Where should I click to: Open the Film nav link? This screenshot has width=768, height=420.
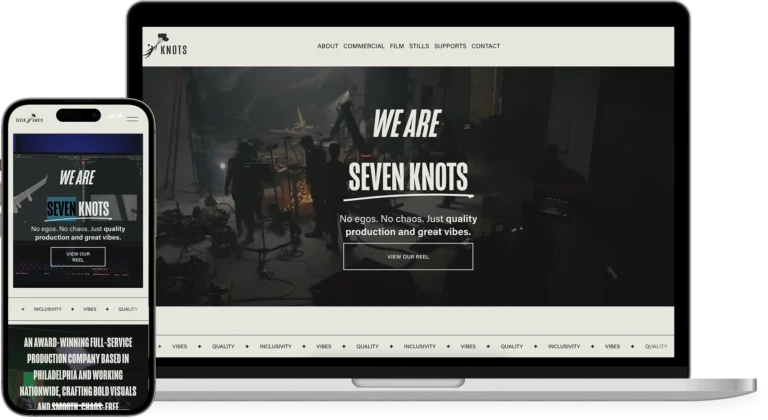tap(397, 46)
